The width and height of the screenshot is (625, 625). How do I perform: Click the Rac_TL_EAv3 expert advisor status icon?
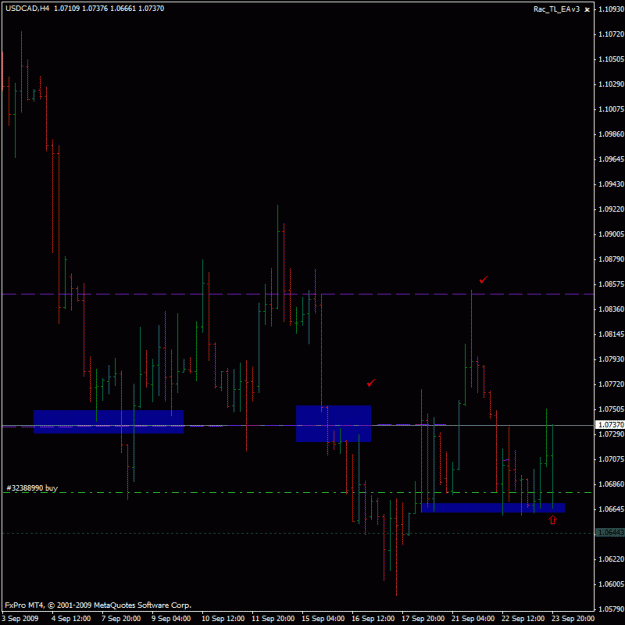pyautogui.click(x=587, y=10)
